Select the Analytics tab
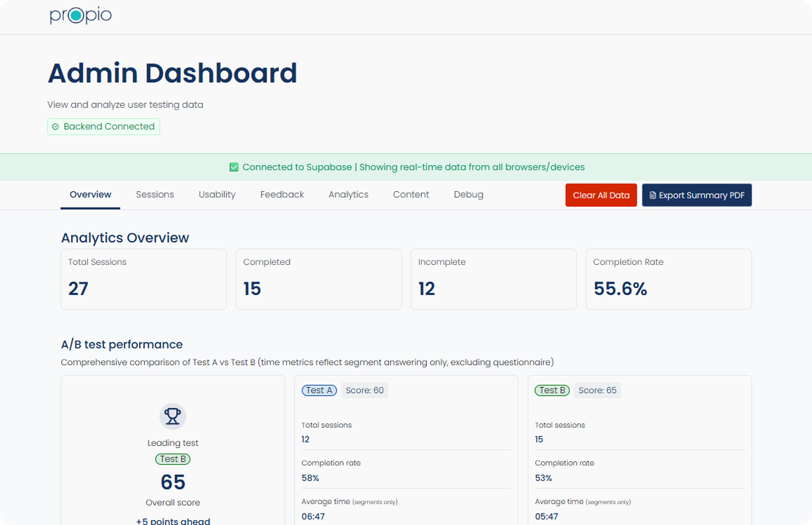The width and height of the screenshot is (812, 525). point(348,194)
